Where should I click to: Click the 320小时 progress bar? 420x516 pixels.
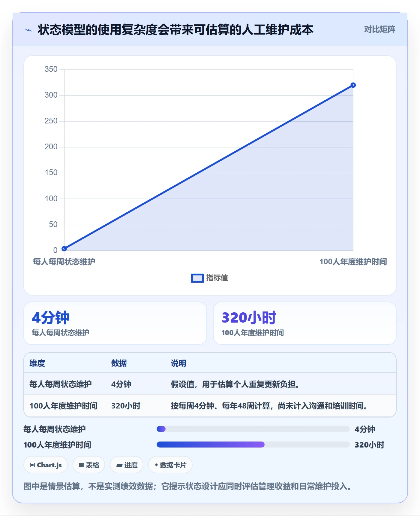(253, 445)
